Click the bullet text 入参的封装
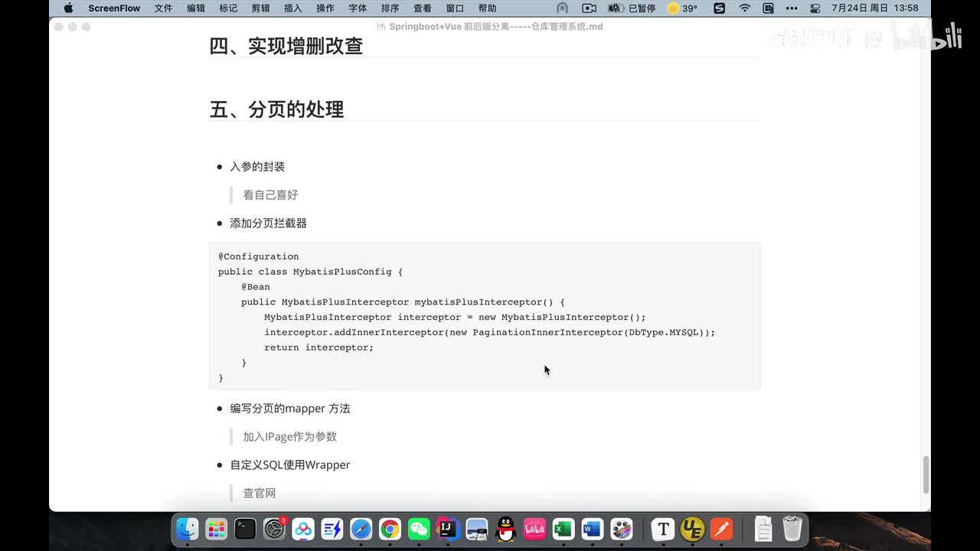Viewport: 980px width, 551px height. coord(257,166)
